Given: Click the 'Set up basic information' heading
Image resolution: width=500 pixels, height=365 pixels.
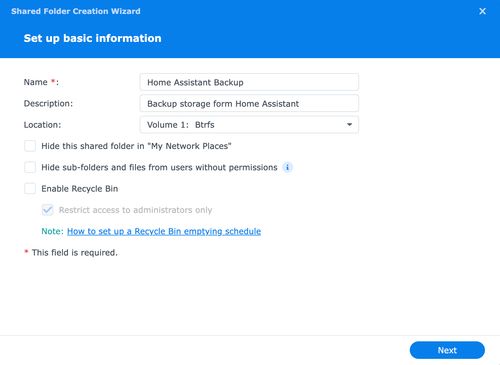Looking at the screenshot, I should click(93, 38).
